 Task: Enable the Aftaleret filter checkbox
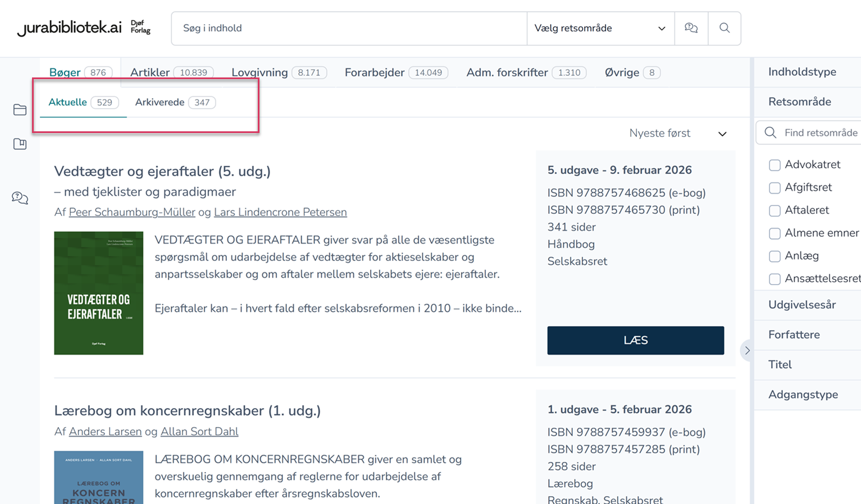pyautogui.click(x=775, y=210)
